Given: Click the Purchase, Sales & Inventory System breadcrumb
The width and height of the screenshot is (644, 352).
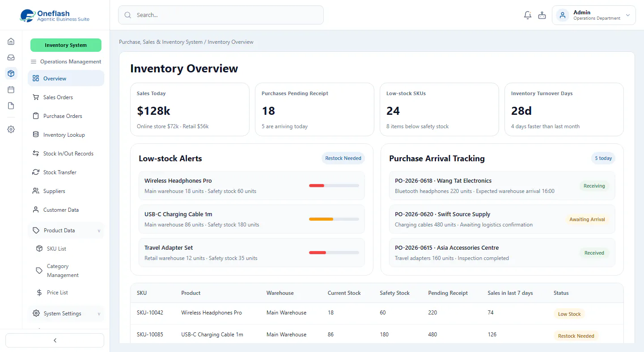Looking at the screenshot, I should click(161, 42).
